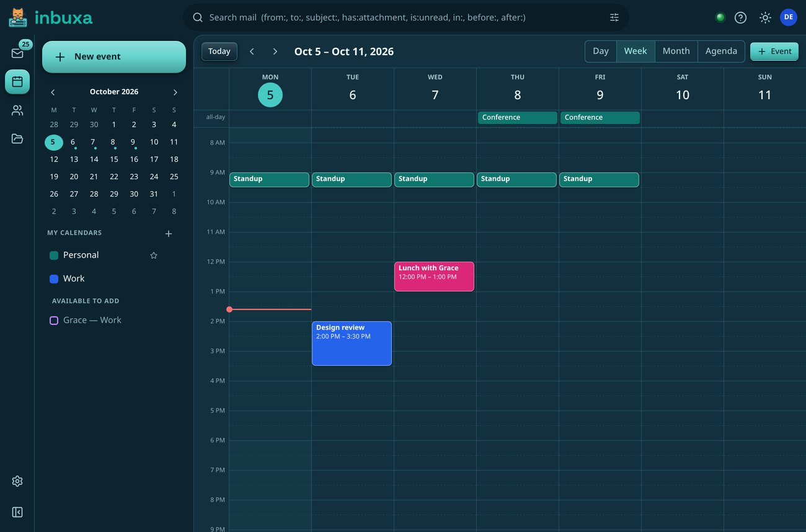The width and height of the screenshot is (806, 532).
Task: Select Saturday 10 column header
Action: pos(683,89)
